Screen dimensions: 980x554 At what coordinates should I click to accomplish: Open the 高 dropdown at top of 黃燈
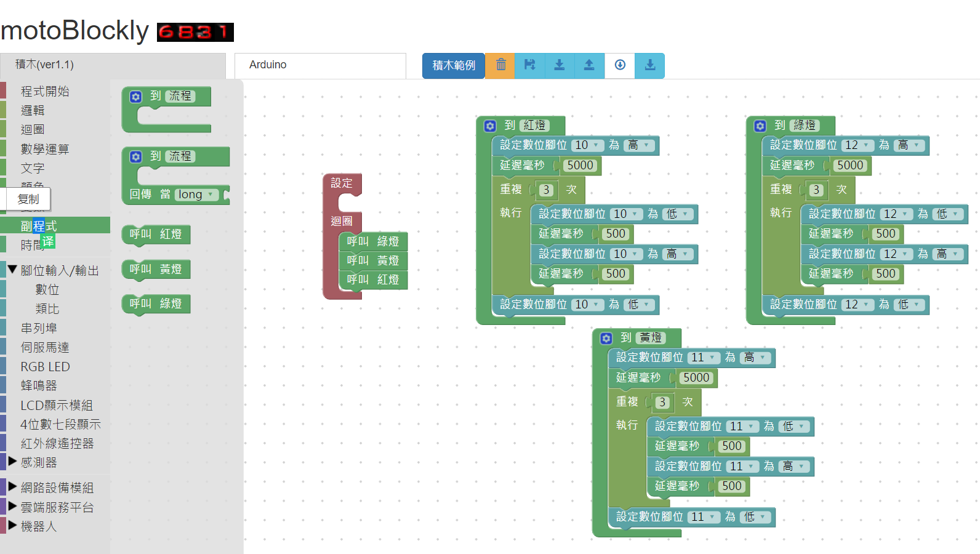click(x=756, y=358)
